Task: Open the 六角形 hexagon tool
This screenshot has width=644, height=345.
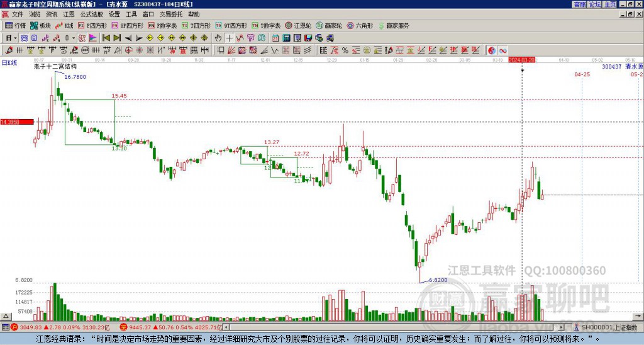Action: (x=360, y=25)
